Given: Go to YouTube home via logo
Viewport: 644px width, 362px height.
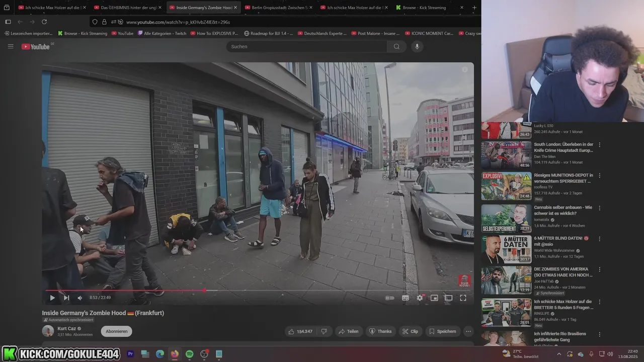Looking at the screenshot, I should 36,46.
